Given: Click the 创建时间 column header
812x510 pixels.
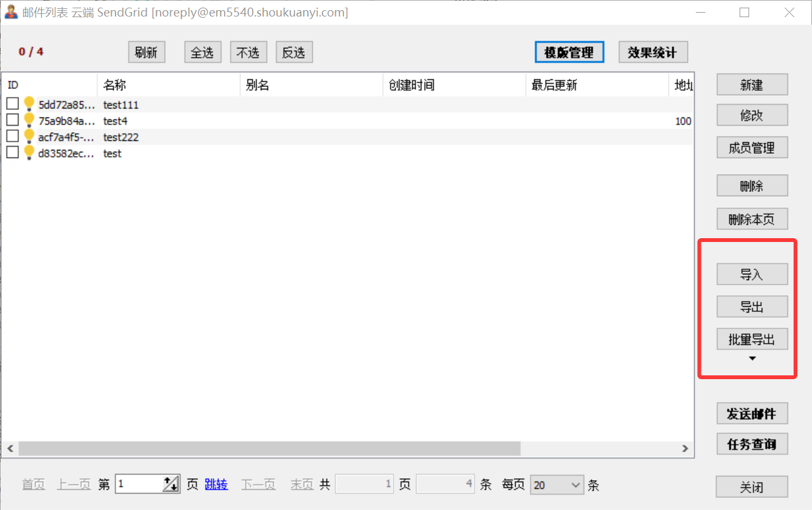Looking at the screenshot, I should [x=454, y=85].
